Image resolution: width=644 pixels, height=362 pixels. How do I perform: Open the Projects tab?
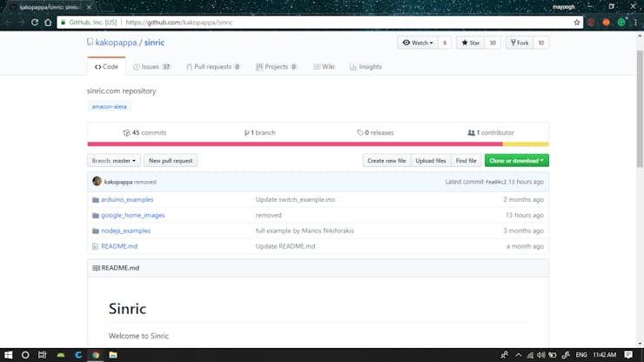(277, 66)
